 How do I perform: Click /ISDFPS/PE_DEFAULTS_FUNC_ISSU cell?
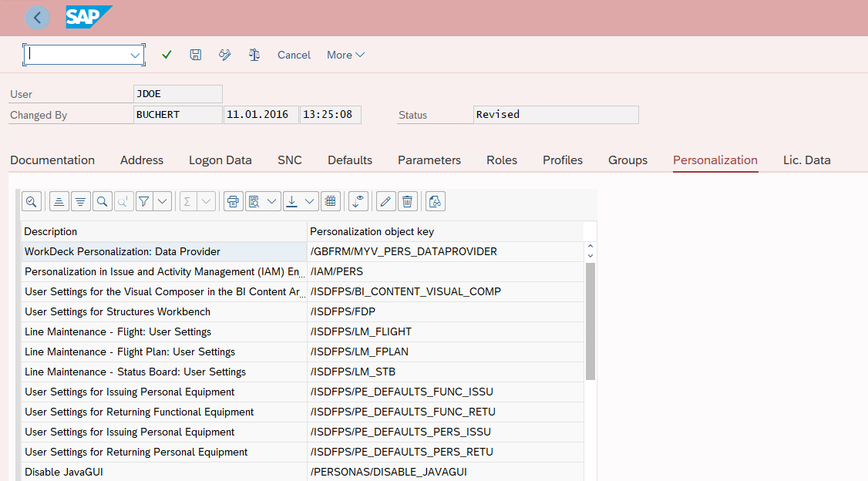[445, 392]
